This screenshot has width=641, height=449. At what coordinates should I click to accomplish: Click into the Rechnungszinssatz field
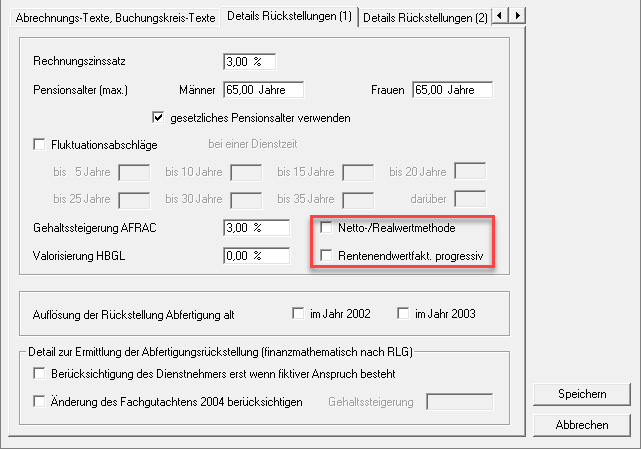pyautogui.click(x=249, y=62)
